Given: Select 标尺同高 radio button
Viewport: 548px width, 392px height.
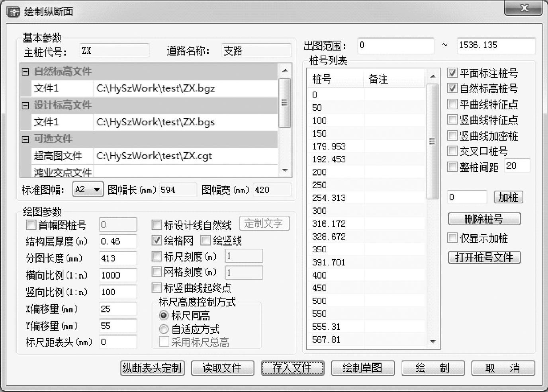Looking at the screenshot, I should [x=163, y=316].
